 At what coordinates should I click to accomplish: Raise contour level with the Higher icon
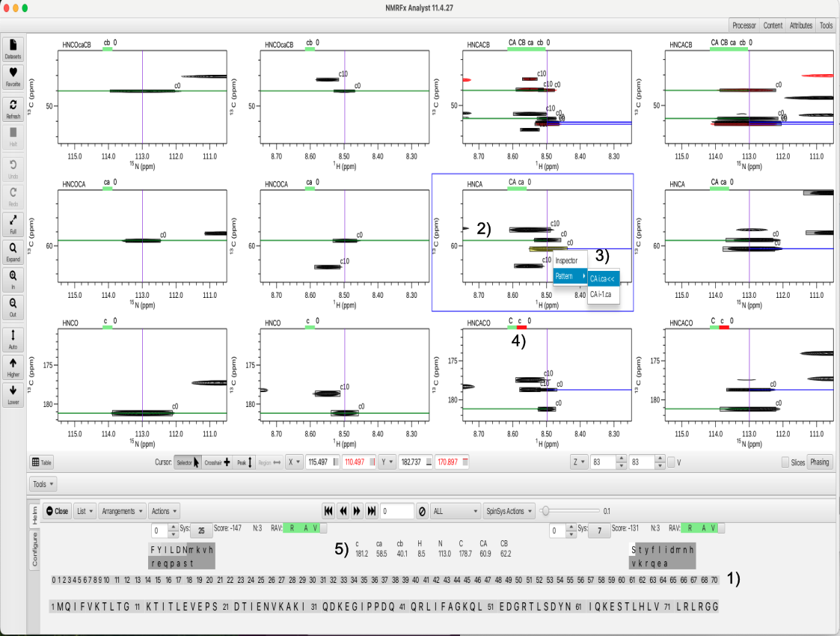click(13, 367)
